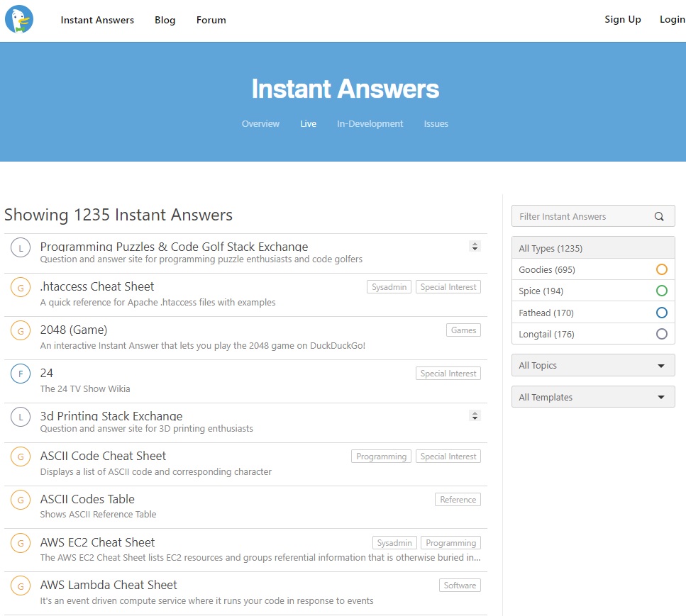Viewport: 686px width, 616px height.
Task: Expand topics arrow on Programming Puzzles row
Action: (x=475, y=247)
